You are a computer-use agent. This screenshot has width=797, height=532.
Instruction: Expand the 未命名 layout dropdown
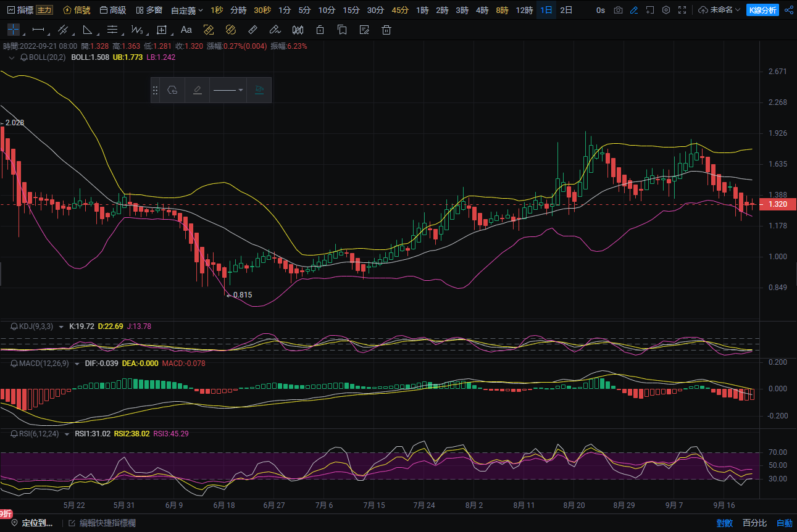[x=720, y=10]
